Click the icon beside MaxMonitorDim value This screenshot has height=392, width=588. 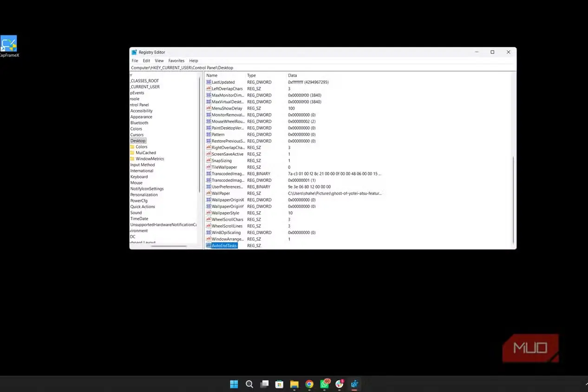pyautogui.click(x=209, y=95)
